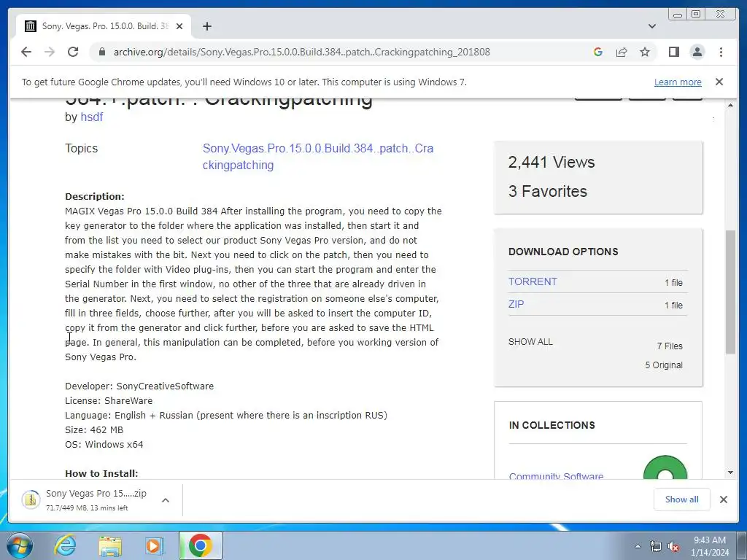Image resolution: width=747 pixels, height=560 pixels.
Task: Close the downloads bar
Action: pyautogui.click(x=723, y=499)
